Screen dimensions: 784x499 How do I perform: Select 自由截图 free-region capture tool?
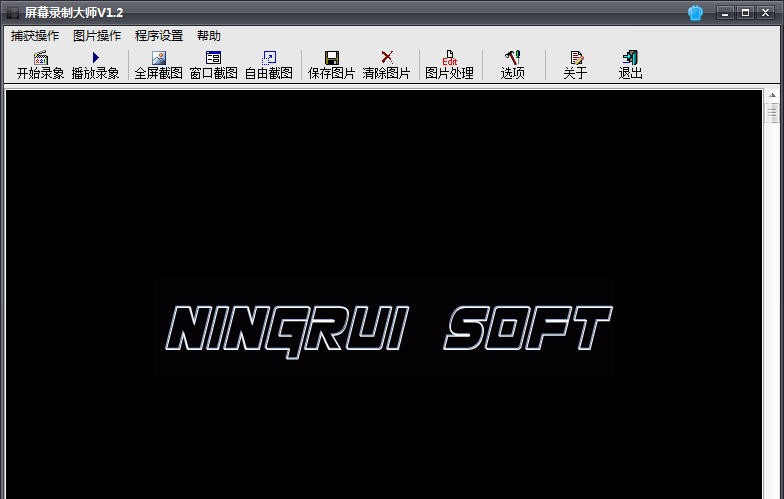tap(268, 66)
